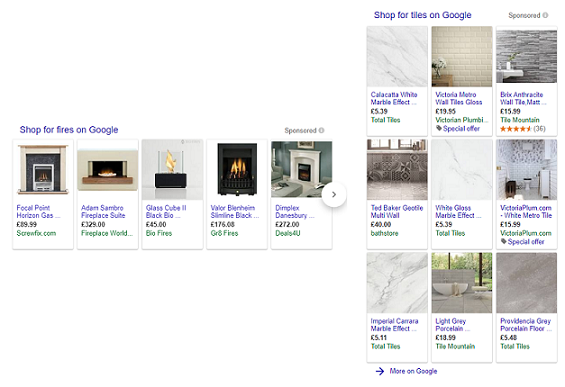The width and height of the screenshot is (565, 387).
Task: Click the More on Google arrow icon
Action: (380, 371)
